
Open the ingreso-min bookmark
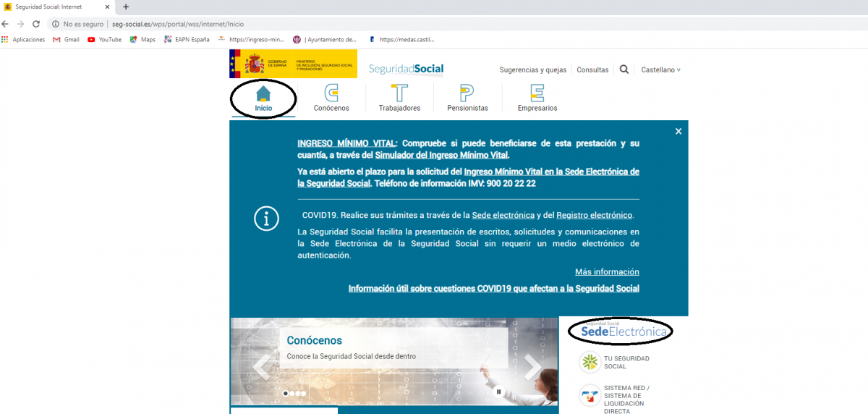251,40
